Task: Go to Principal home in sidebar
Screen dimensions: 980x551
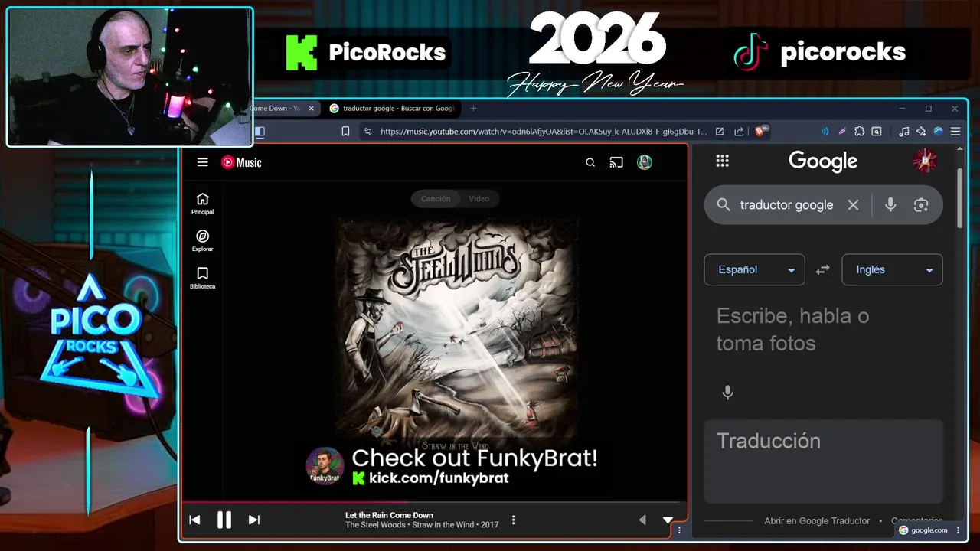Action: click(x=203, y=204)
